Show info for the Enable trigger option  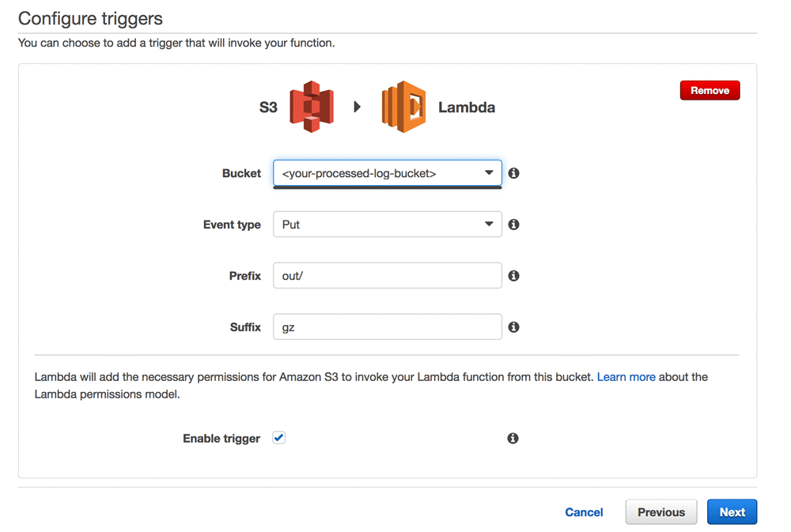(x=513, y=438)
